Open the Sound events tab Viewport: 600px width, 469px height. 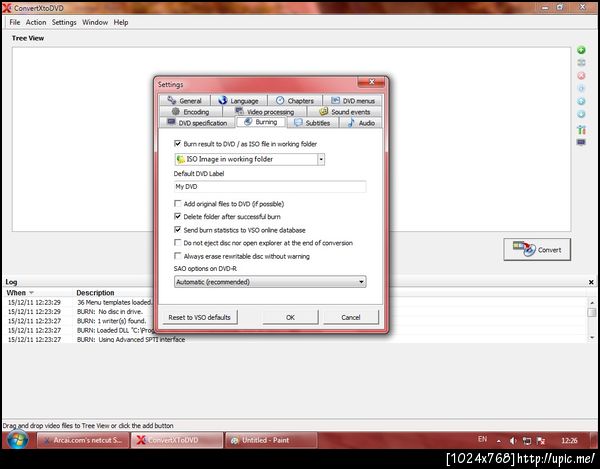point(344,112)
